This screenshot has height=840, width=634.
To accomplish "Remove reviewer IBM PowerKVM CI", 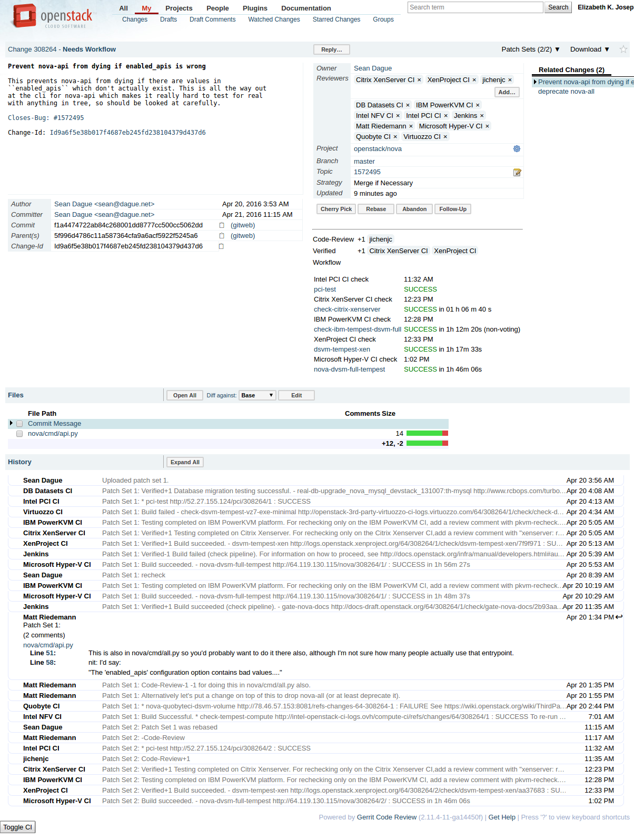I will tap(478, 105).
